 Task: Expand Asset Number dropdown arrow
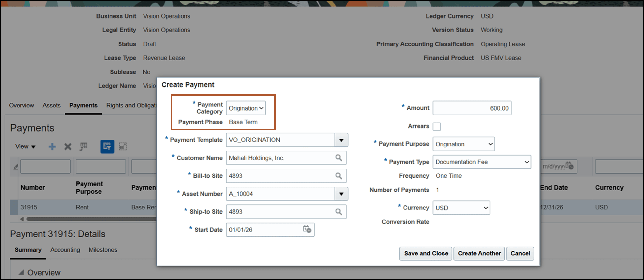pos(341,194)
